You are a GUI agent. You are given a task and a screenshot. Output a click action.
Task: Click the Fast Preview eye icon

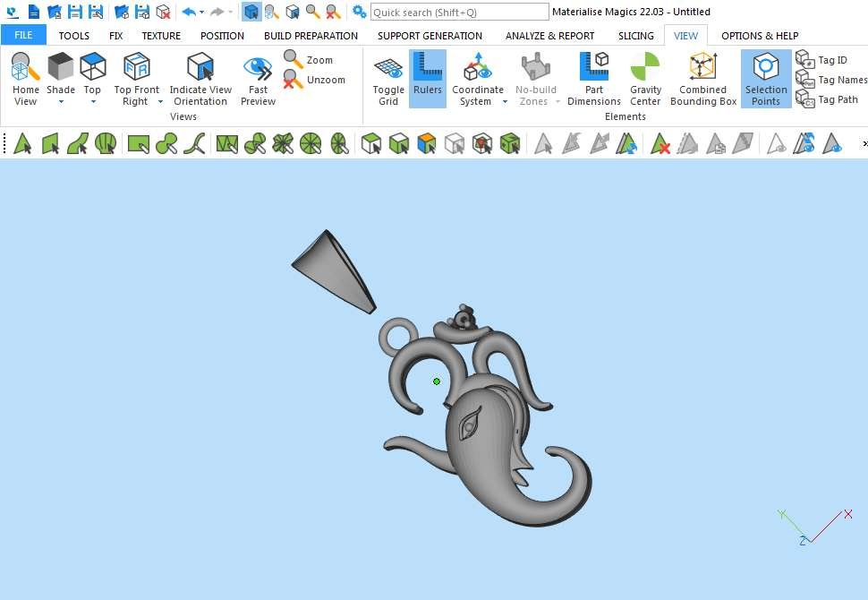[258, 68]
